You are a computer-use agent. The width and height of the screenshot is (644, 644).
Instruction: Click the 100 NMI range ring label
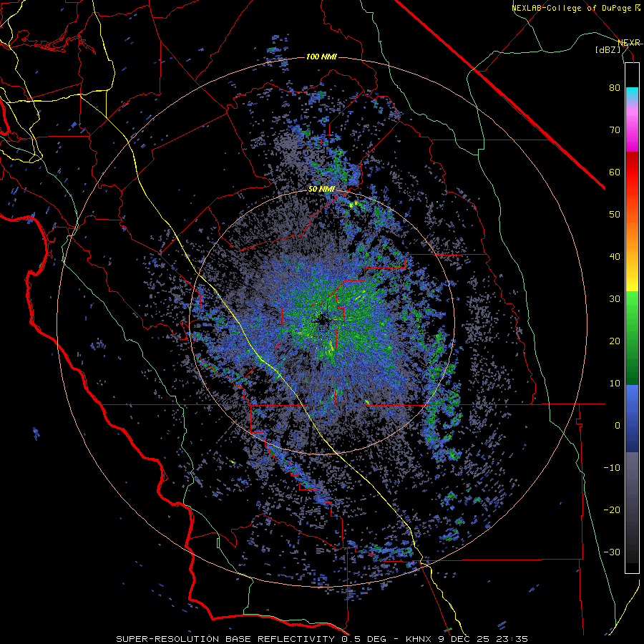321,57
